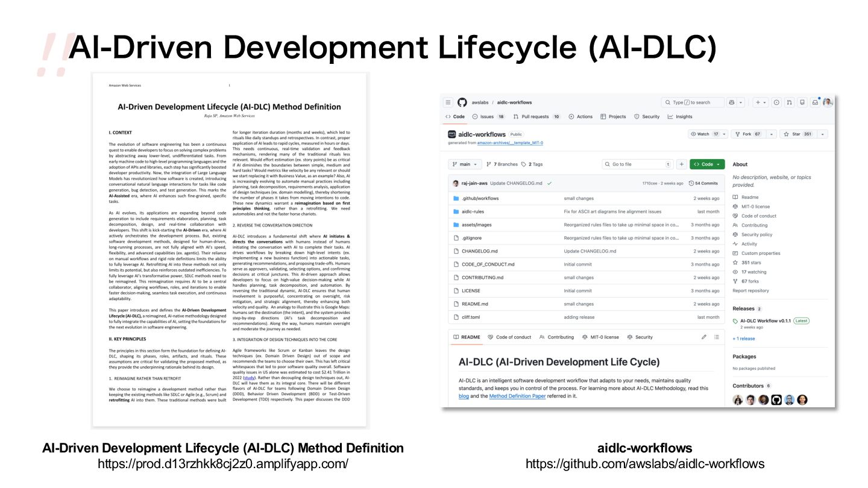Switch to the Issues tab
This screenshot has height=488, width=868.
[x=489, y=117]
